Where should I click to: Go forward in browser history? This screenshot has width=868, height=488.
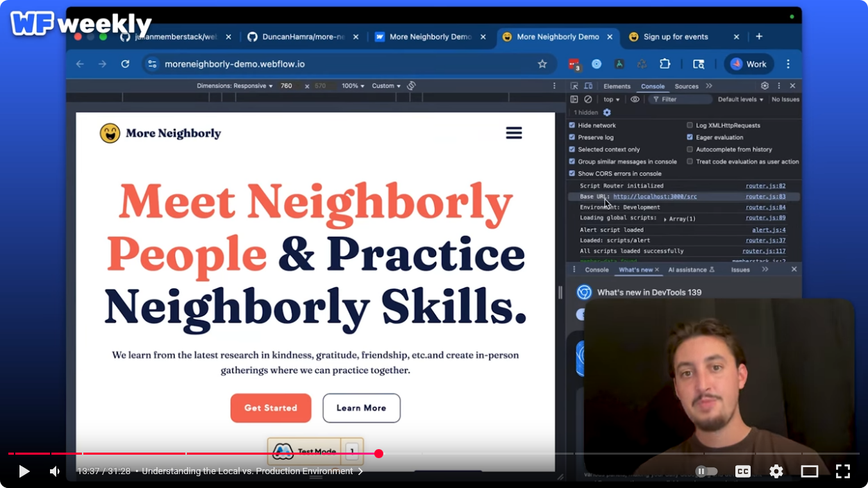[x=102, y=64]
